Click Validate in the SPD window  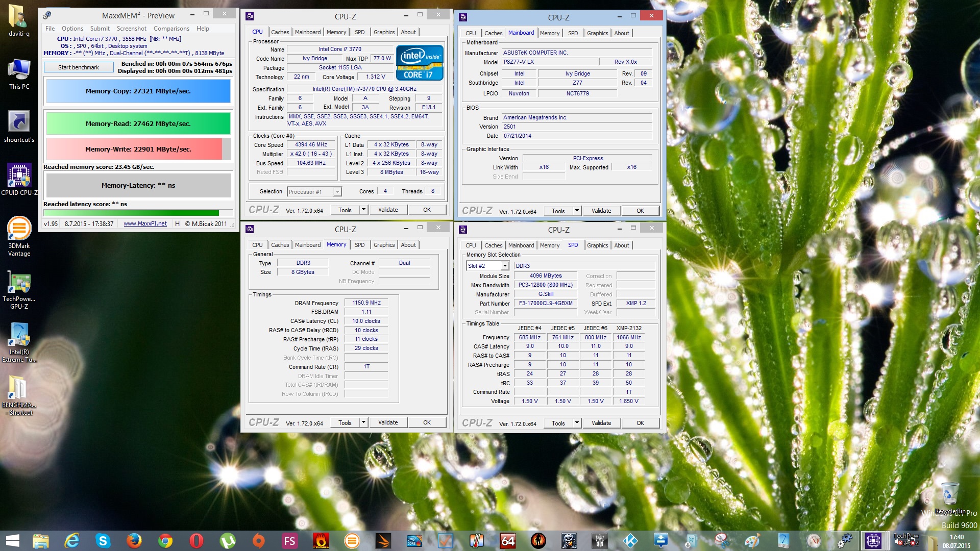601,423
